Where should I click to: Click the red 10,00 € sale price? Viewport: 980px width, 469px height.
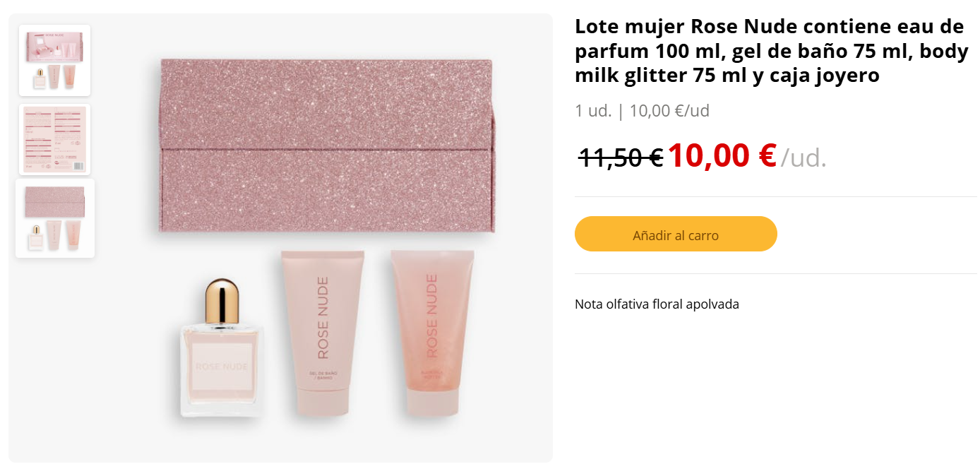click(722, 155)
